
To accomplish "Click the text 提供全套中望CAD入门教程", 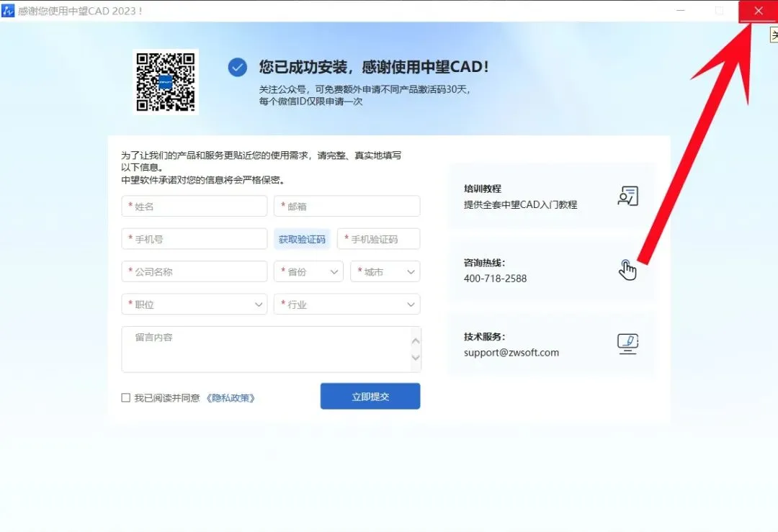I will tap(521, 204).
